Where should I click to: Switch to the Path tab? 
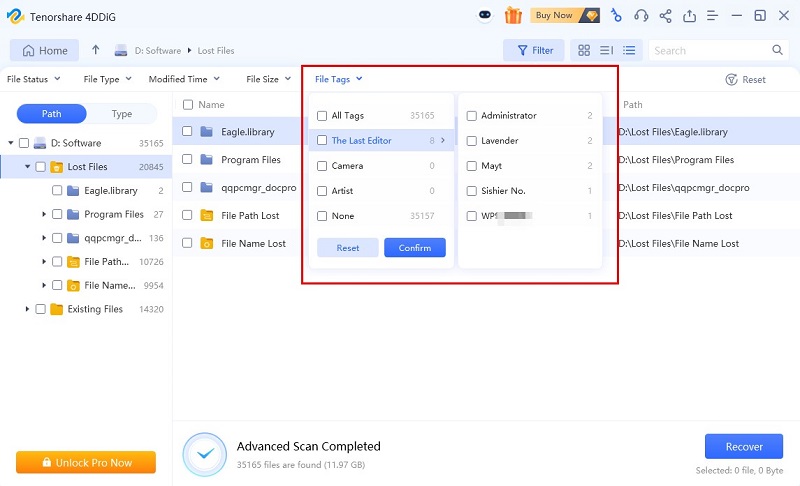pos(52,114)
